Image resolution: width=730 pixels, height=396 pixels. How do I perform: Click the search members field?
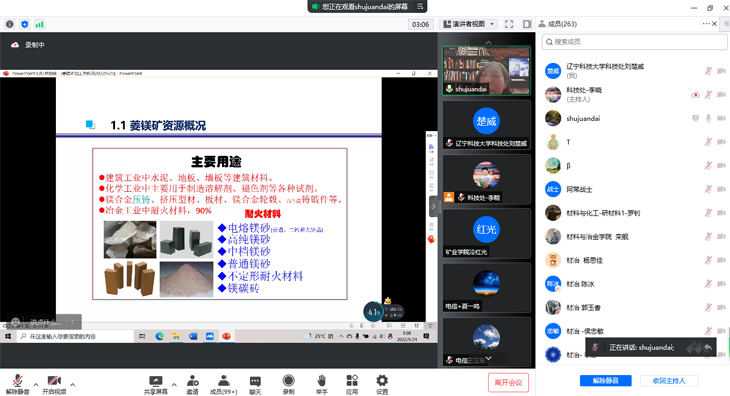635,42
